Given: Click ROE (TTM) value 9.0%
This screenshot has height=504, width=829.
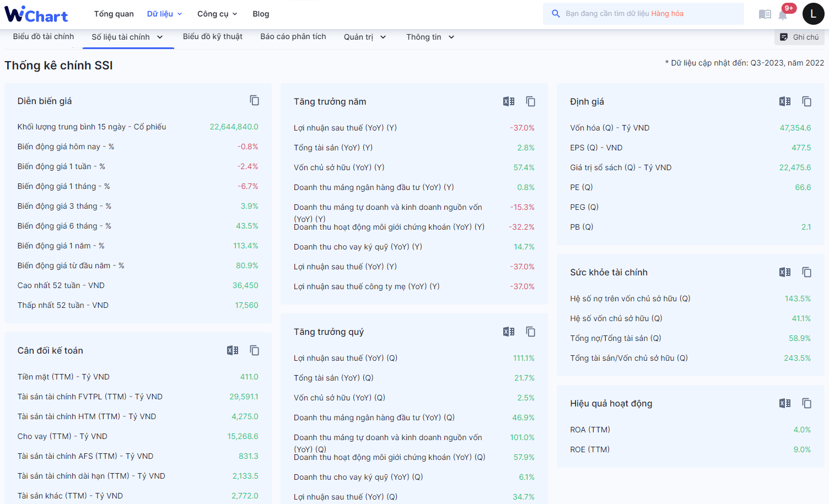Looking at the screenshot, I should pos(802,449).
